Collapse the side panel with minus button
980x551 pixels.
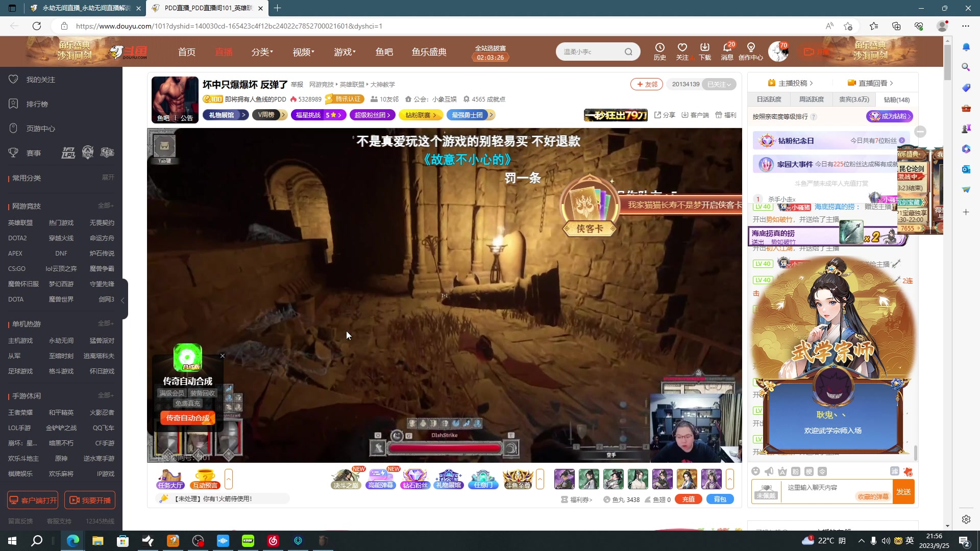pos(920,132)
